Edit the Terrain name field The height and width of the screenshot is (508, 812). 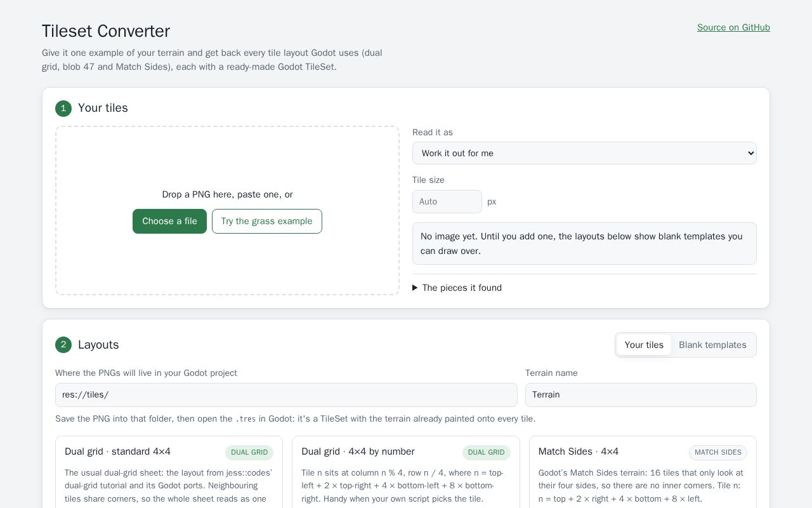pyautogui.click(x=641, y=395)
